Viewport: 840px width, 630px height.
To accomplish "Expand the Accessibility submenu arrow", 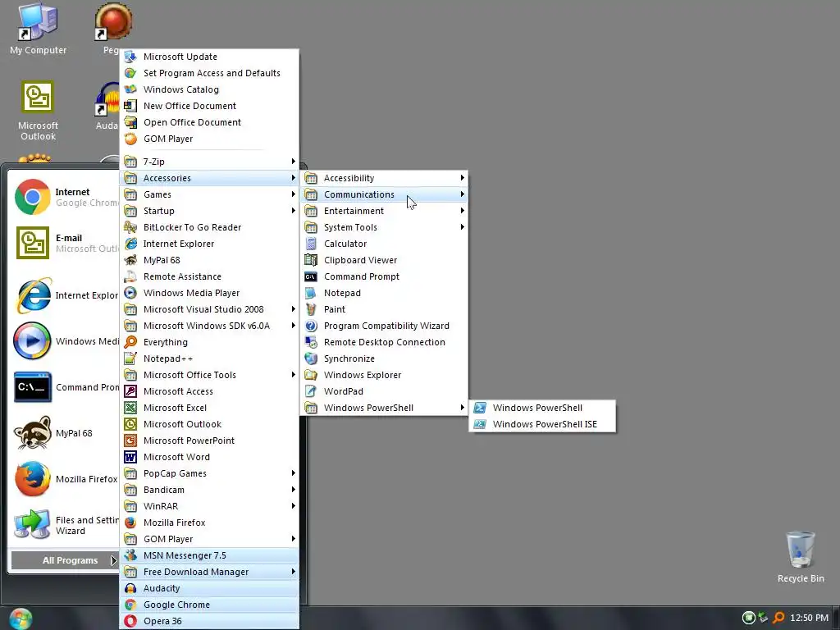I will point(462,178).
